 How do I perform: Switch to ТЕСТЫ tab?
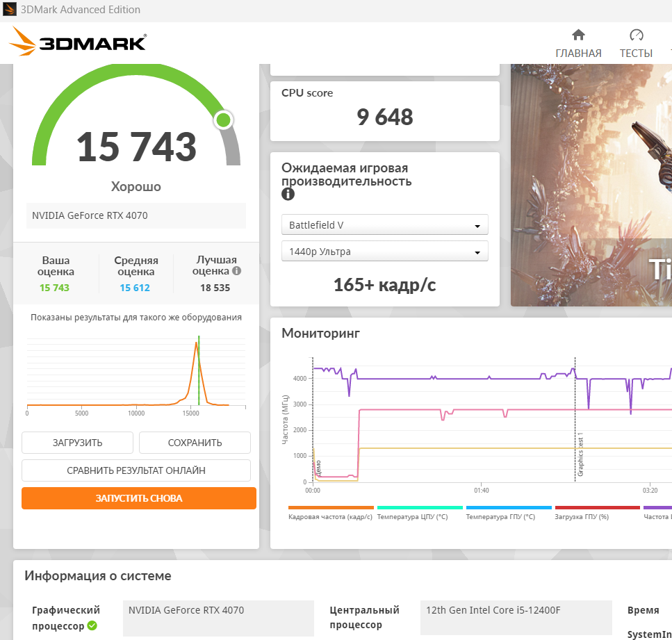pos(636,53)
